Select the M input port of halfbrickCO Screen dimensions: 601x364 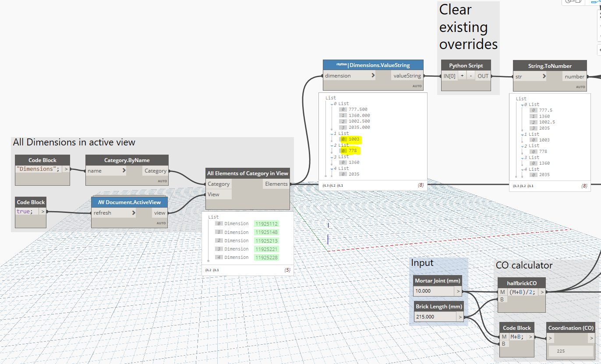click(502, 292)
